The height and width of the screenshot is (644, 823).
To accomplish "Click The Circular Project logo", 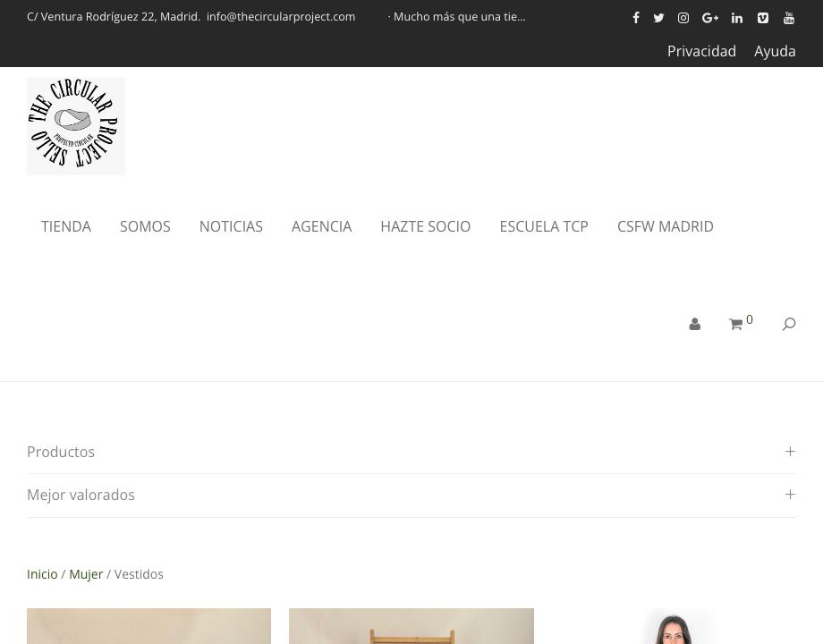I will tap(75, 126).
